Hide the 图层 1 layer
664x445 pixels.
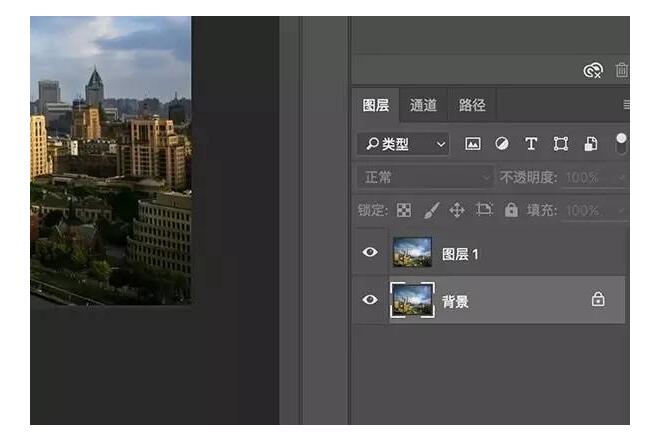tap(370, 252)
